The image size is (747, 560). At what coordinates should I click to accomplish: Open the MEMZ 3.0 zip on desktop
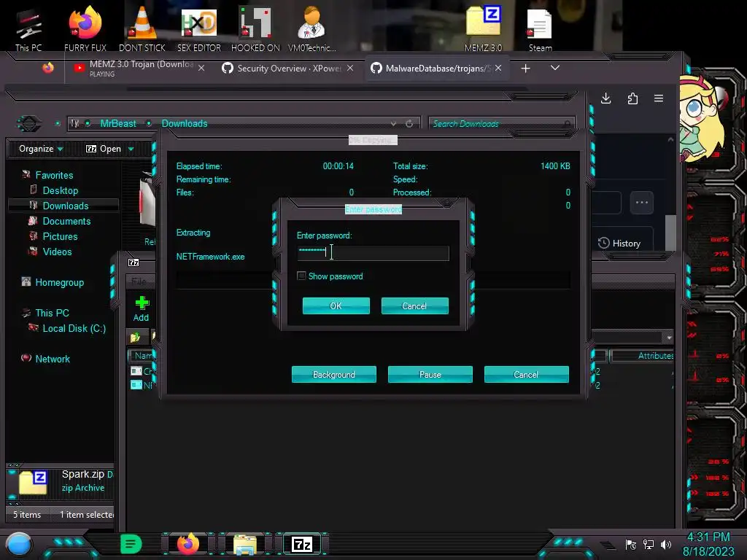pyautogui.click(x=483, y=29)
